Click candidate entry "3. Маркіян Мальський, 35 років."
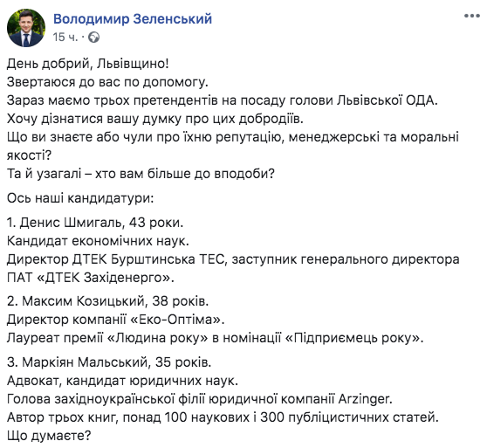 [x=109, y=362]
